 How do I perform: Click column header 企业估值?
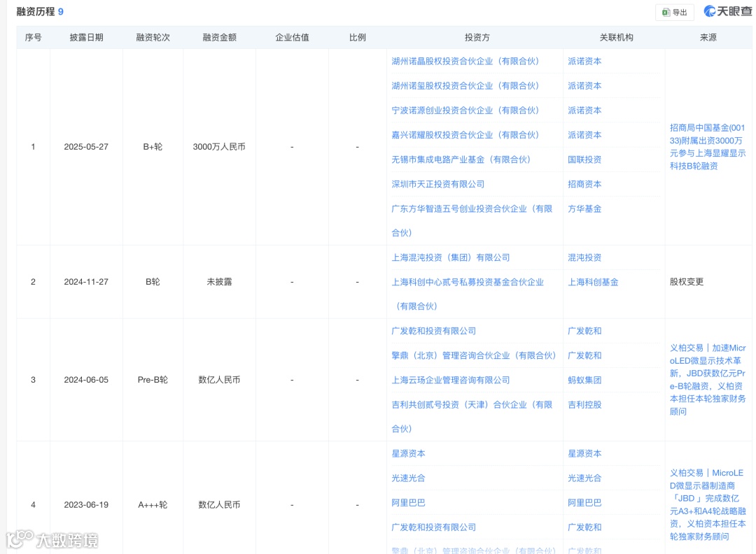click(x=292, y=38)
